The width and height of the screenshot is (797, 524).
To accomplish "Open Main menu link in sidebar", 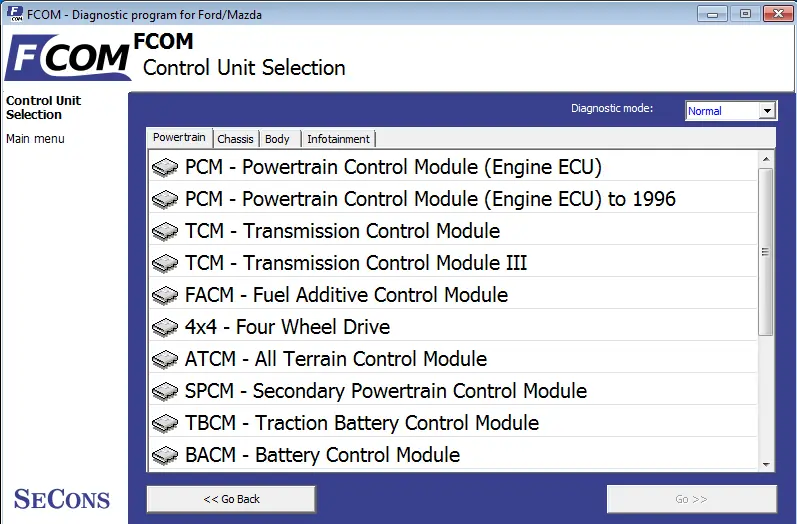I will point(35,139).
